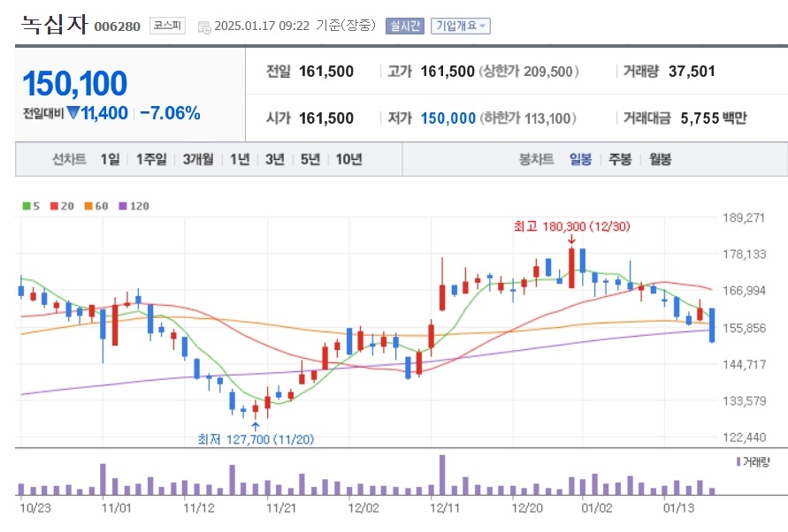
Task: Click the 코스피 market badge
Action: 167,26
